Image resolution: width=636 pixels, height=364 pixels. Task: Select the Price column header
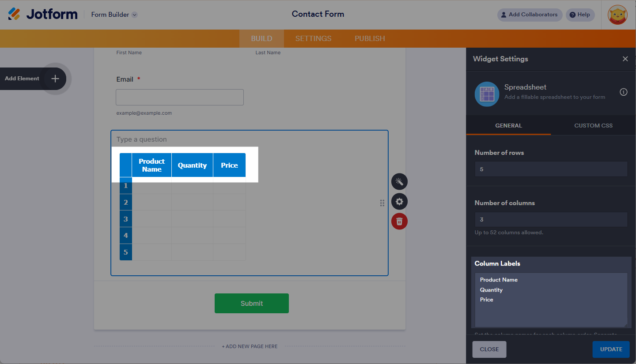[229, 165]
